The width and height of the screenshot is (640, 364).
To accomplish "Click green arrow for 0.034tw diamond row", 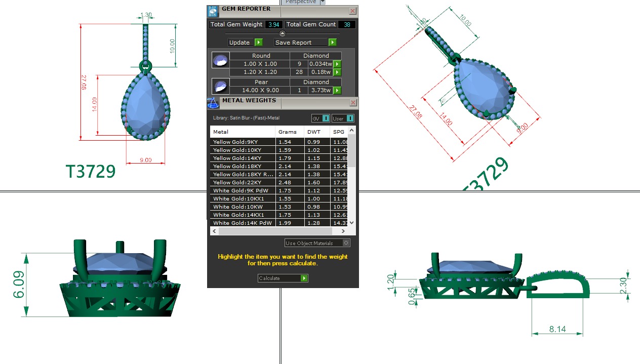I will [337, 64].
